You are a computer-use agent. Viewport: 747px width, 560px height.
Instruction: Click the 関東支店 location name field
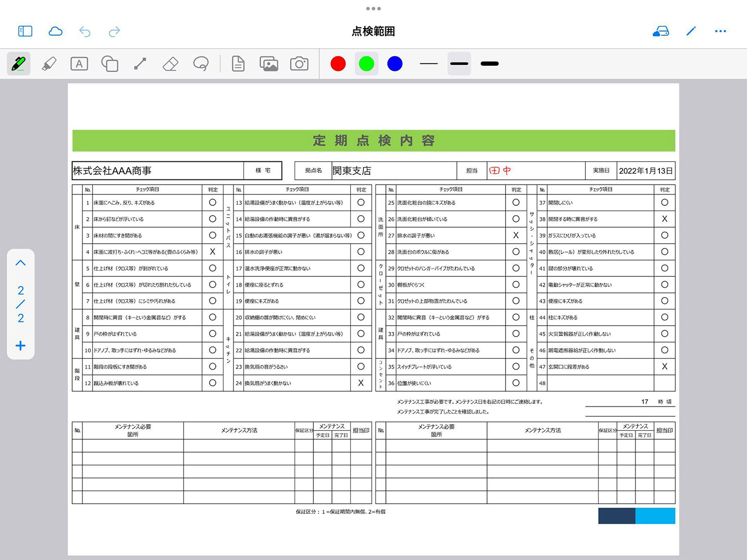393,171
